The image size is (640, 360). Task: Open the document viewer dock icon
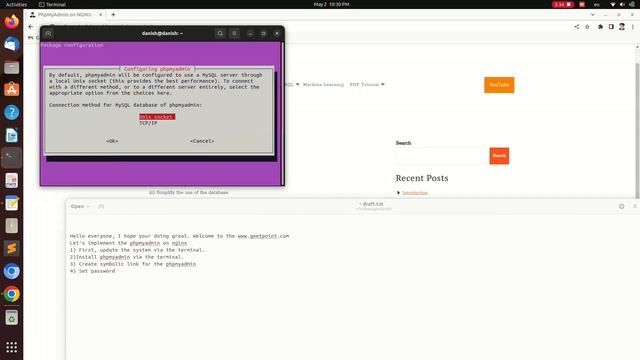[x=11, y=180]
